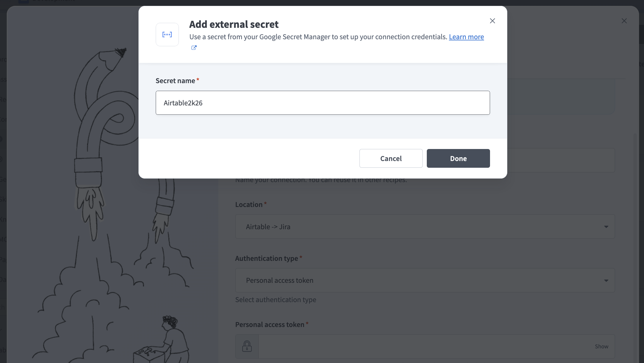Click the Cancel button
The height and width of the screenshot is (363, 644).
point(391,158)
